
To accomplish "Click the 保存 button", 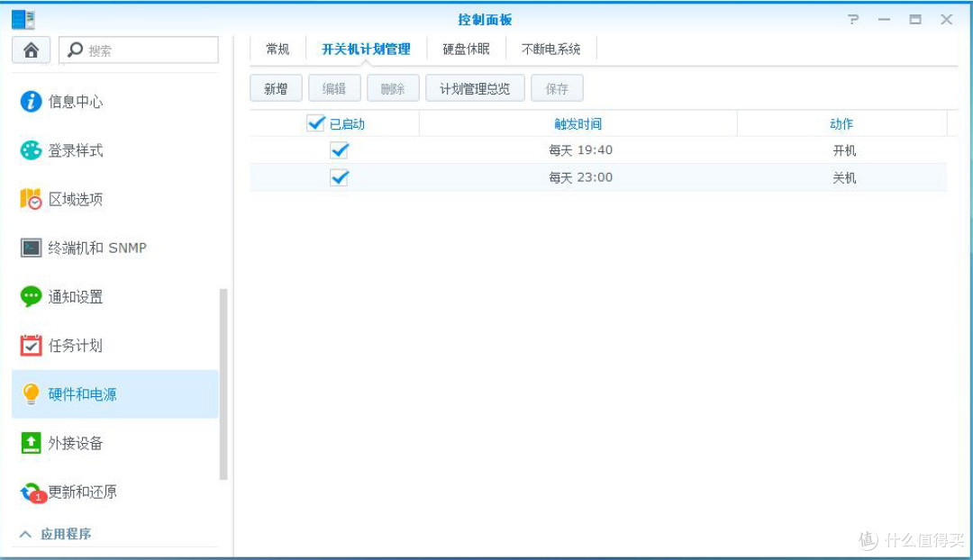I will click(557, 89).
